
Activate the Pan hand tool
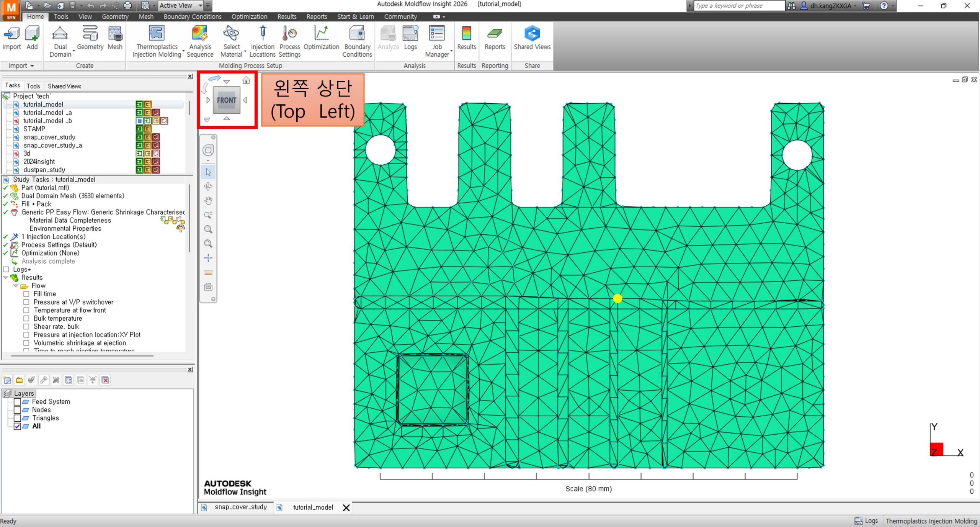208,201
